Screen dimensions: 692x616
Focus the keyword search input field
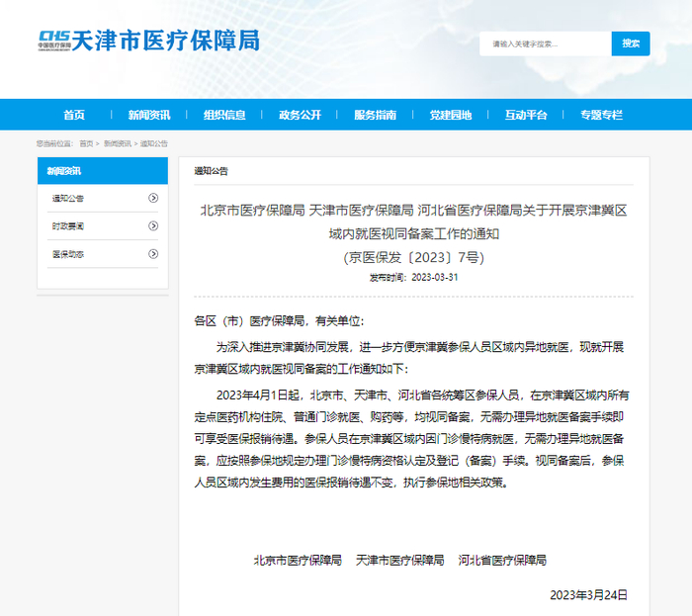tap(546, 44)
